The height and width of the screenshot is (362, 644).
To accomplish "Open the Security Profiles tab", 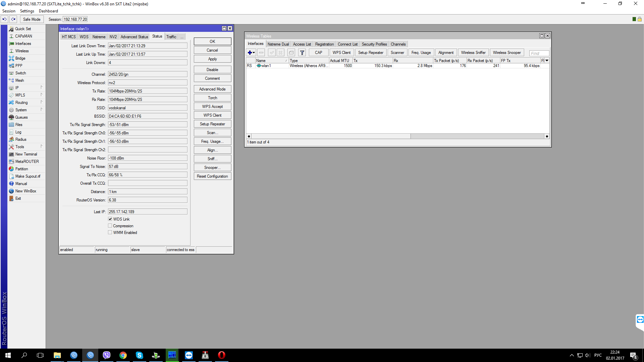I will [x=374, y=44].
